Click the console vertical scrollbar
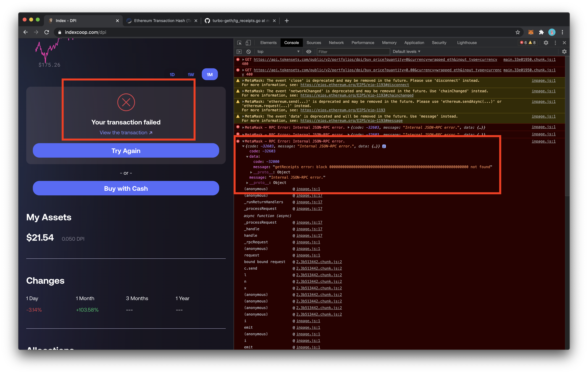The width and height of the screenshot is (588, 374). (567, 126)
